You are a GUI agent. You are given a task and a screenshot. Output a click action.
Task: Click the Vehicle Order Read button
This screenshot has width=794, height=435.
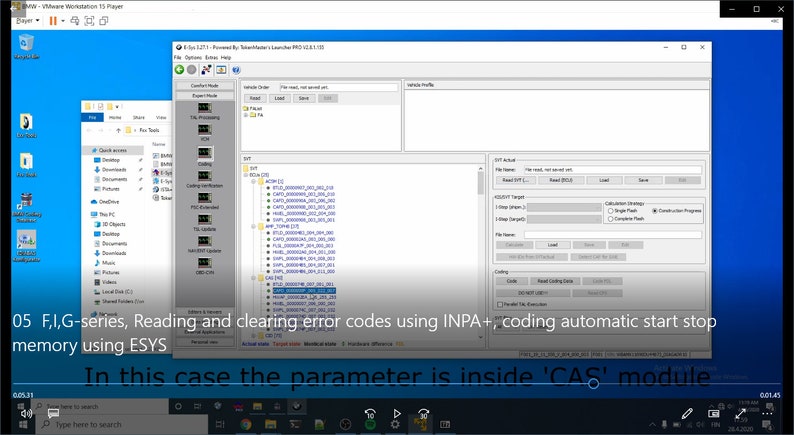[x=255, y=98]
